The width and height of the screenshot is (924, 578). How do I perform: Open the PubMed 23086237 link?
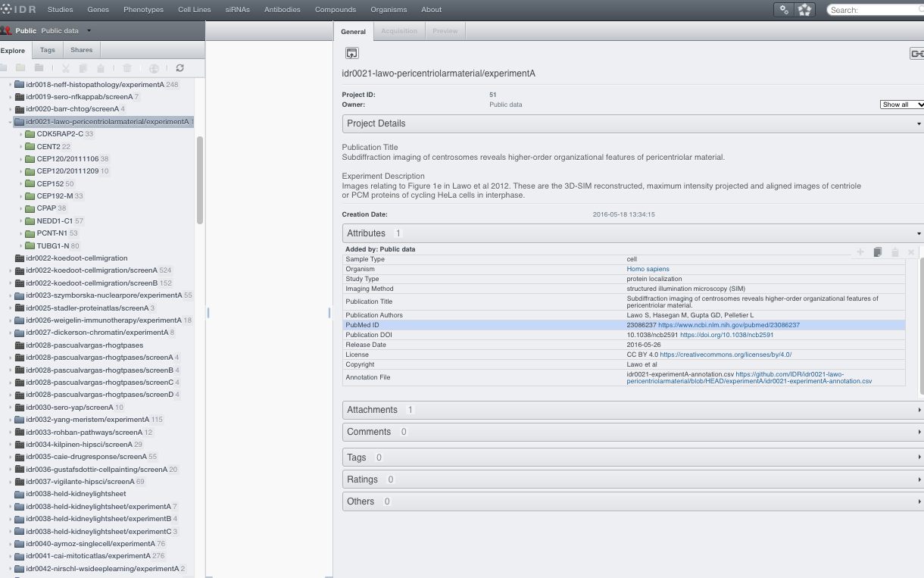tap(729, 325)
